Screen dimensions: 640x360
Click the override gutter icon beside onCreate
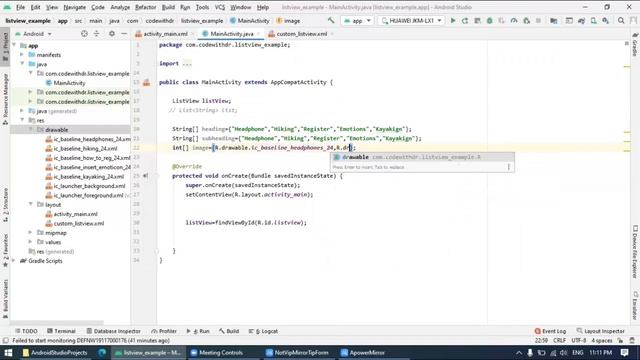(x=146, y=176)
